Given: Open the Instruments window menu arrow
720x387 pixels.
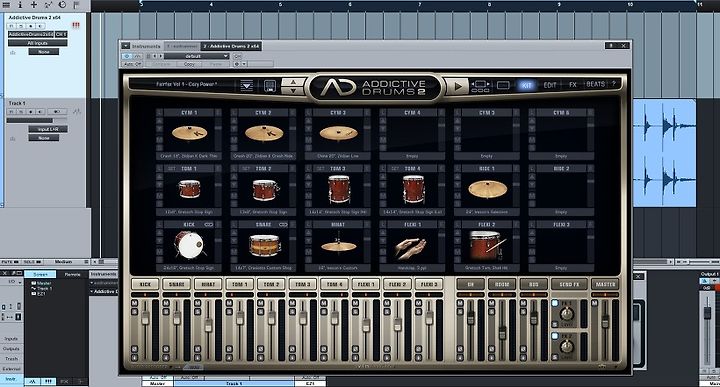Looking at the screenshot, I should tap(125, 46).
